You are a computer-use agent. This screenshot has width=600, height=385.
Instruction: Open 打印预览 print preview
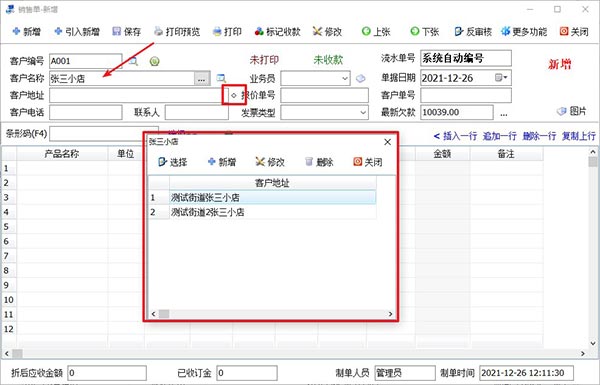click(177, 31)
